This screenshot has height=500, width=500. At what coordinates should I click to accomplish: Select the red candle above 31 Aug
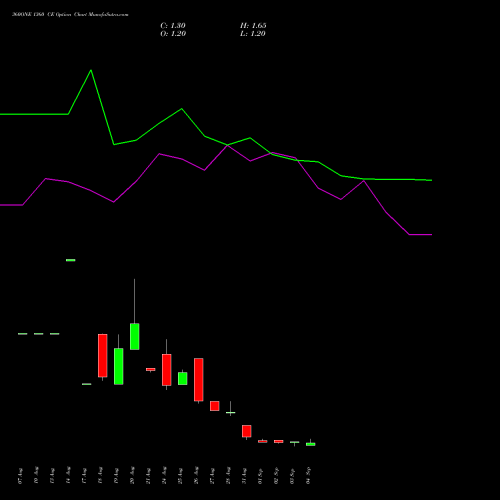pos(247,431)
